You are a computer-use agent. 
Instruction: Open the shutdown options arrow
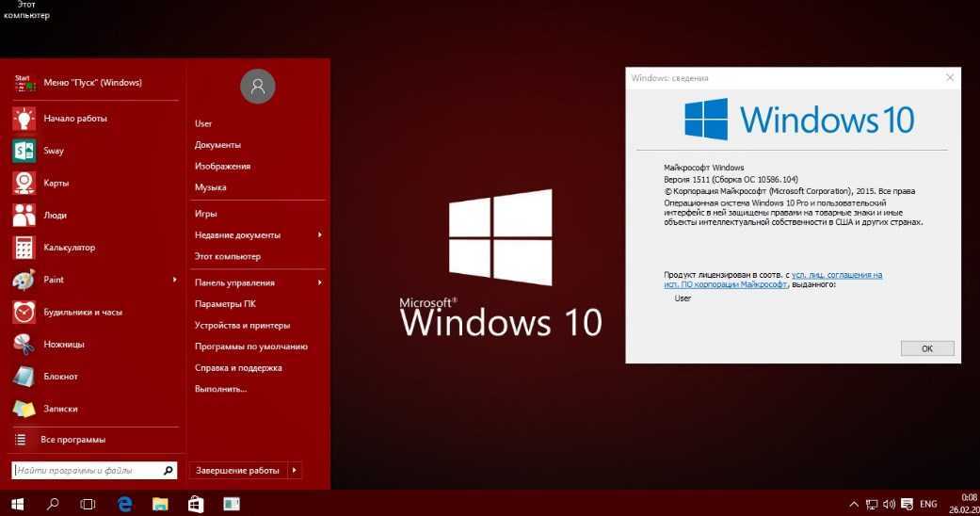295,471
